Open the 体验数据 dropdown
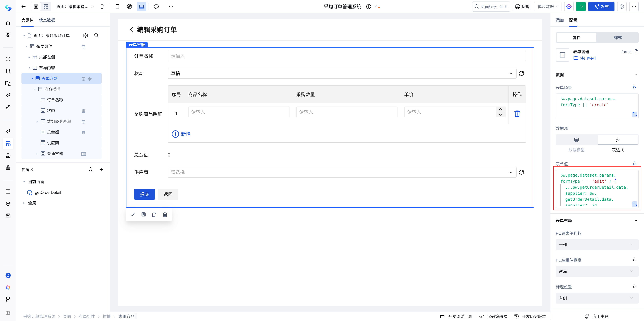Viewport: 644px width, 321px height. coord(548,7)
